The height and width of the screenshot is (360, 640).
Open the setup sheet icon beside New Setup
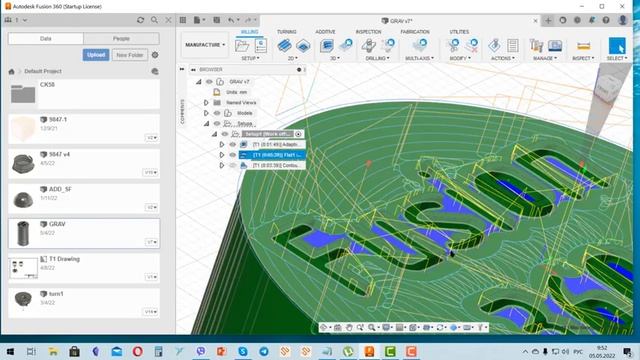(x=261, y=46)
